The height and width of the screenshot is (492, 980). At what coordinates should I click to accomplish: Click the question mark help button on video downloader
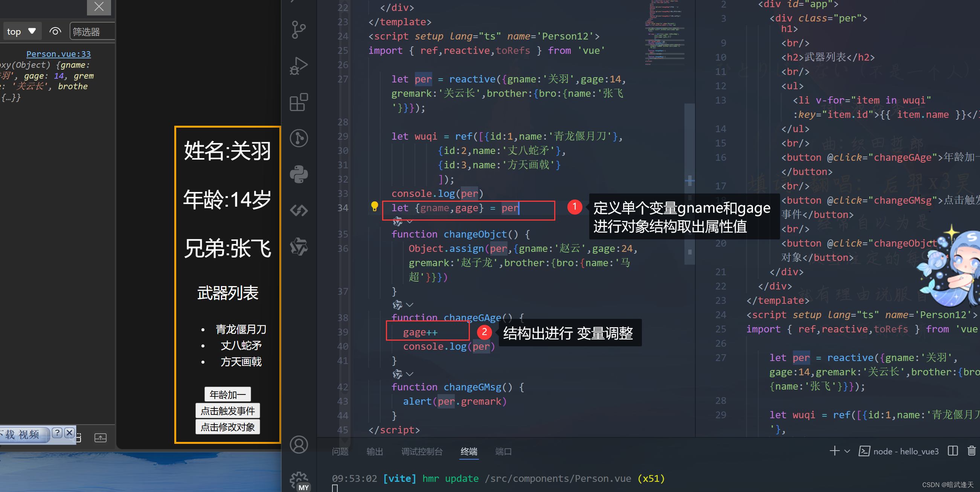pyautogui.click(x=57, y=433)
